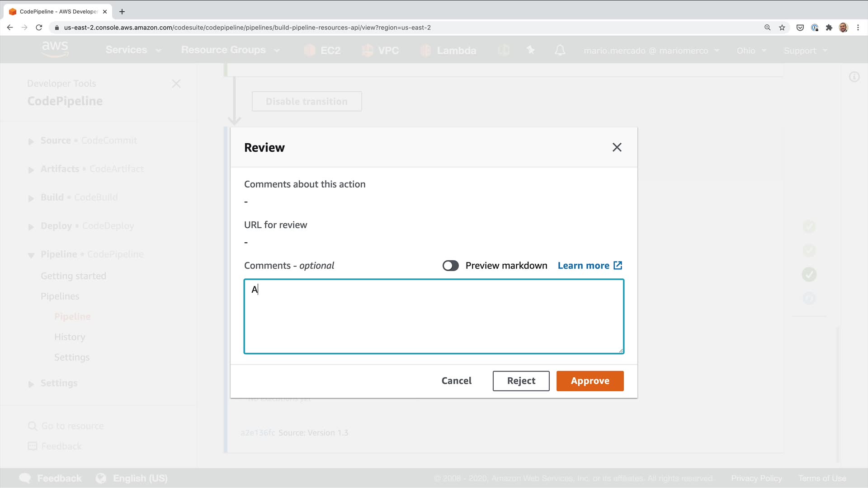Open the Learn more external link
The width and height of the screenshot is (868, 488).
click(x=590, y=266)
